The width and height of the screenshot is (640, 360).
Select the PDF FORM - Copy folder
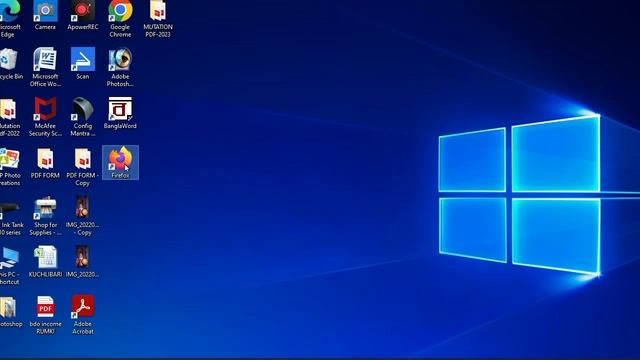tap(82, 167)
